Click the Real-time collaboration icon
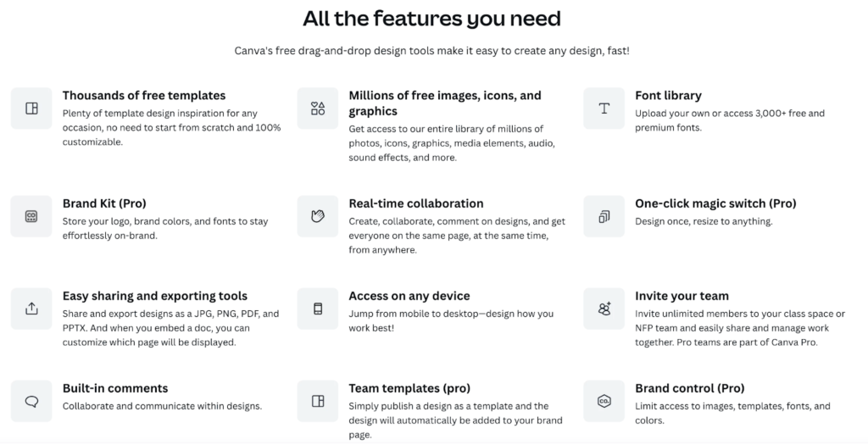The image size is (868, 445). [x=318, y=216]
